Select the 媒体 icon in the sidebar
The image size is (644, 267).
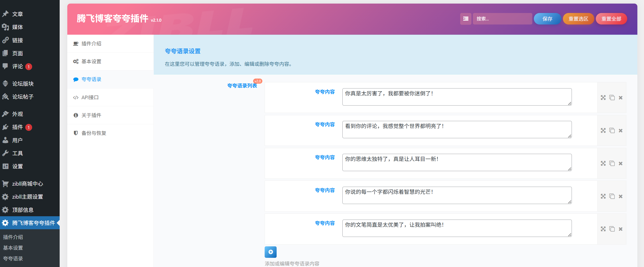tap(6, 27)
